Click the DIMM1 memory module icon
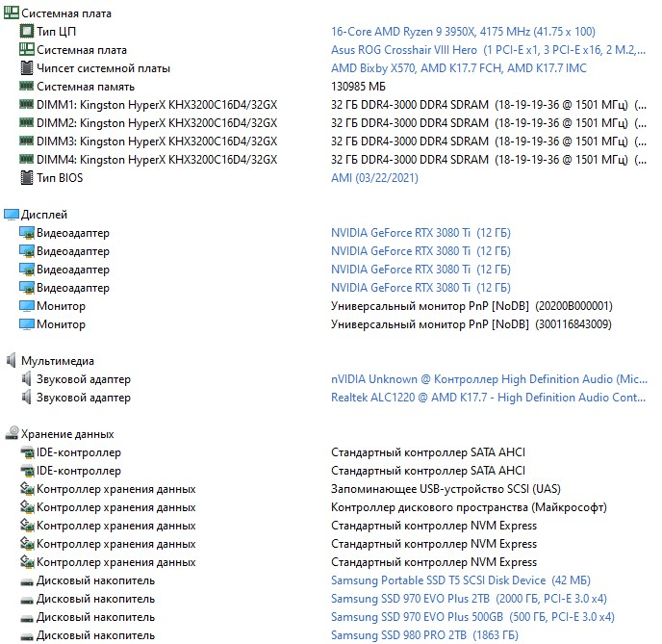Image resolution: width=662 pixels, height=644 pixels. [x=26, y=104]
